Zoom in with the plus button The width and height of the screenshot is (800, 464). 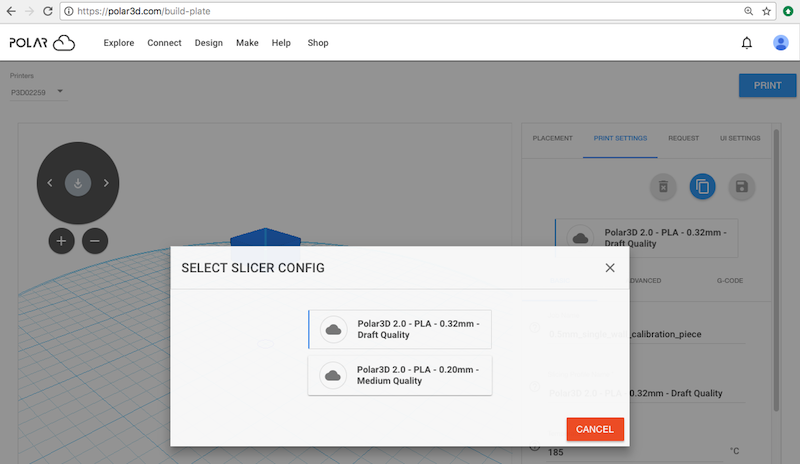tap(61, 241)
